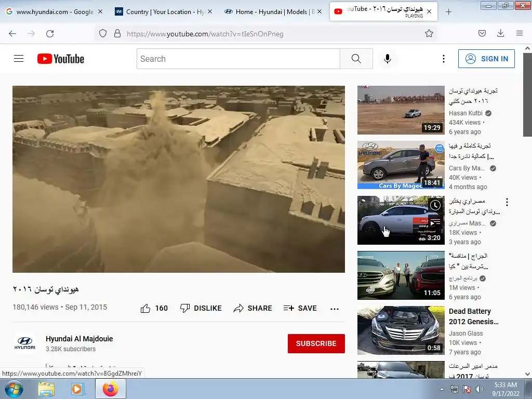Click the scrollbar down arrow
The height and width of the screenshot is (399, 532).
click(528, 374)
